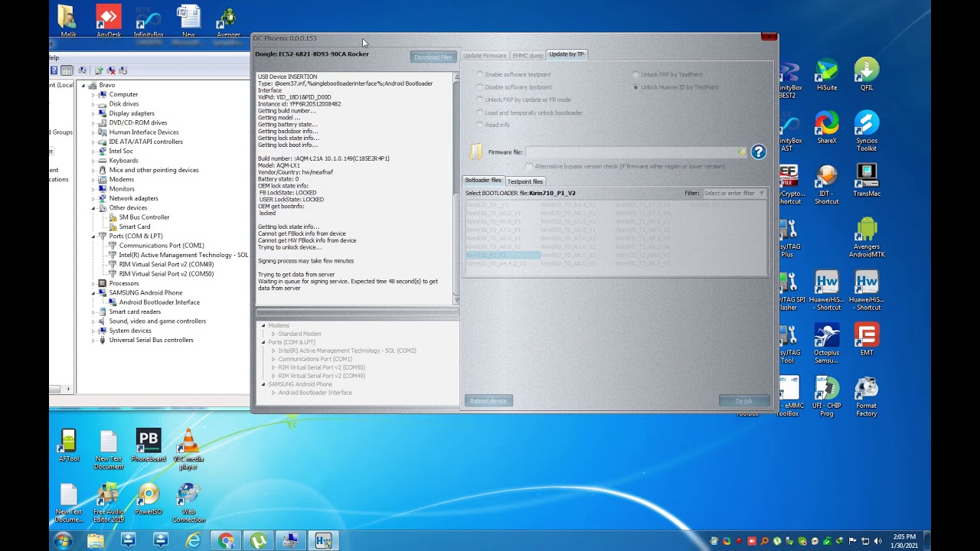Open Free Audio Editor 2019 icon
Viewport: 980px width, 551px height.
click(109, 503)
